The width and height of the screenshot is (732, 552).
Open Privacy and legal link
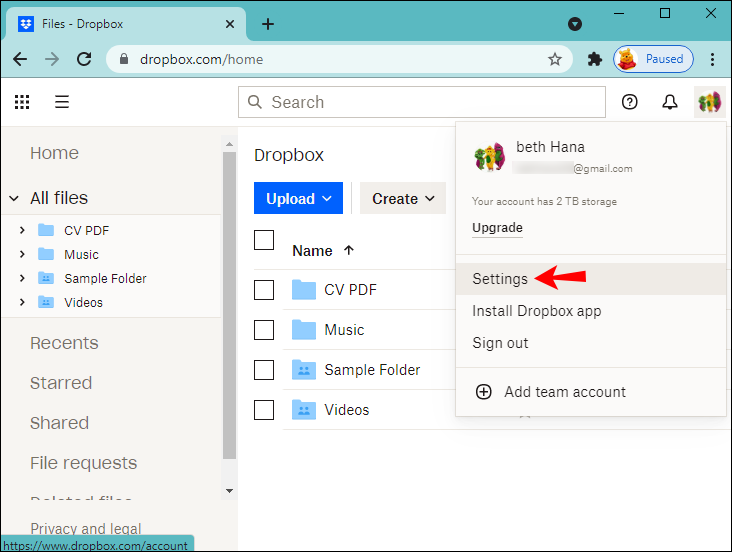point(85,528)
